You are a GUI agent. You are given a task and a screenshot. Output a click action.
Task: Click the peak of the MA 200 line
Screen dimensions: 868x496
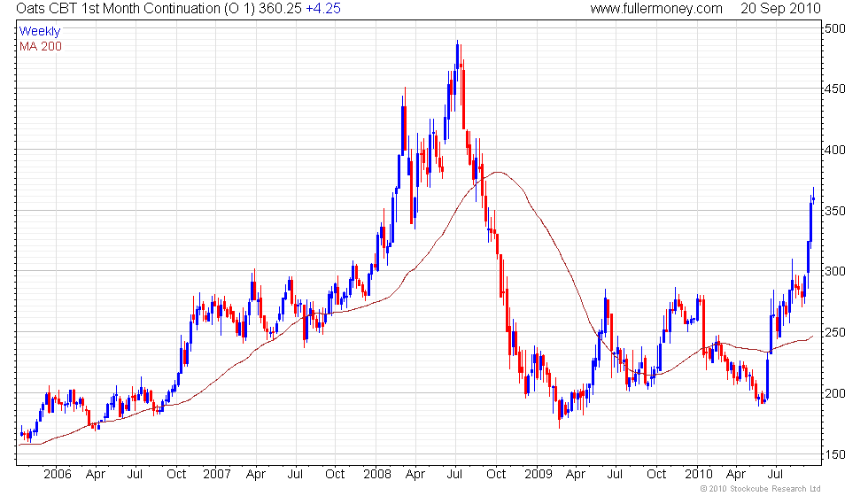498,172
